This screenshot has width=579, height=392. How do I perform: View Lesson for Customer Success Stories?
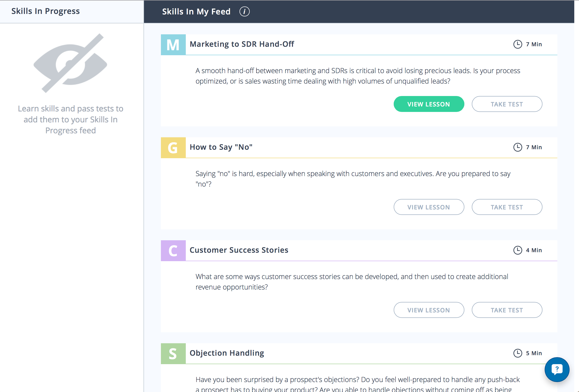pos(429,310)
